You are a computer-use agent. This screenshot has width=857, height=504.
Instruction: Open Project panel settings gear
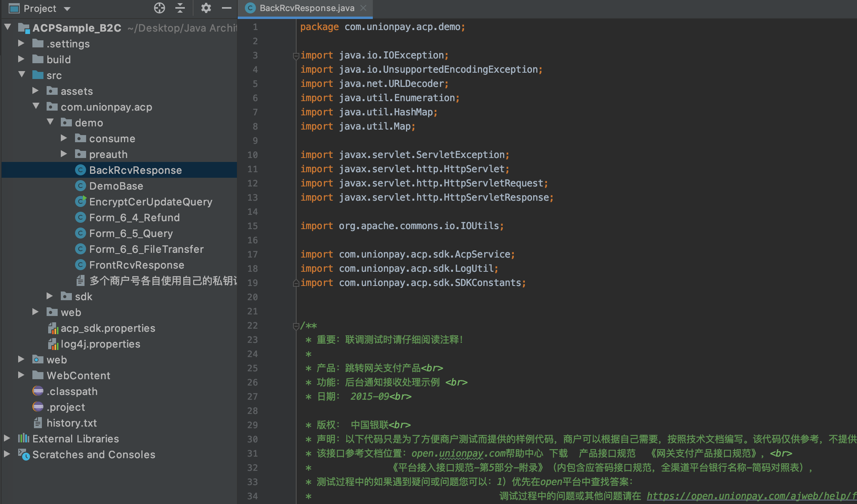click(206, 8)
